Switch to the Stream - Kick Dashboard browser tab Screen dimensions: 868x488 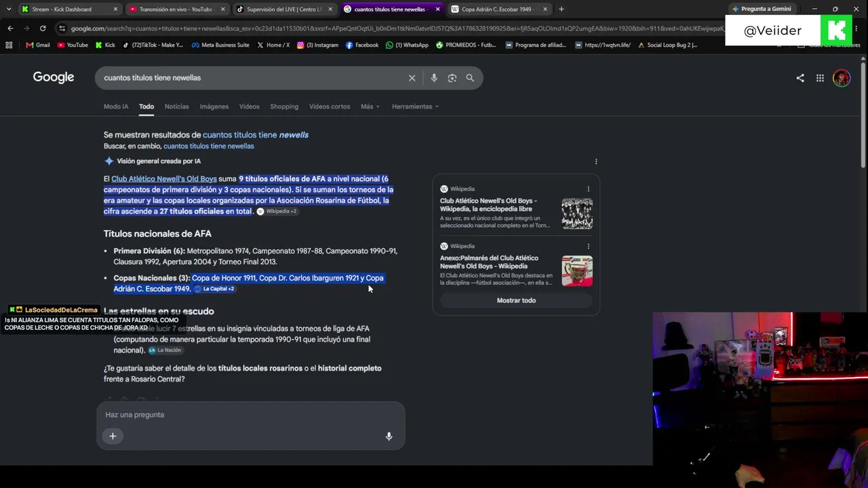[x=68, y=9]
